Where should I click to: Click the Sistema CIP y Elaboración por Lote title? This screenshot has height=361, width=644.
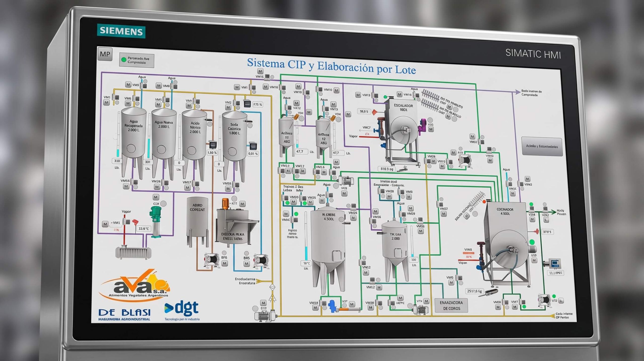(x=331, y=66)
